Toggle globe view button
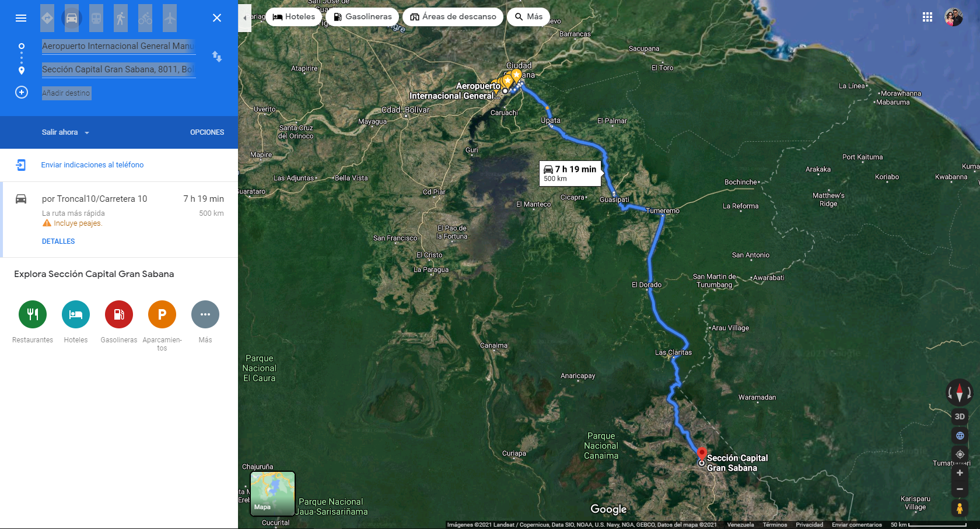Viewport: 980px width, 529px height. 960,436
